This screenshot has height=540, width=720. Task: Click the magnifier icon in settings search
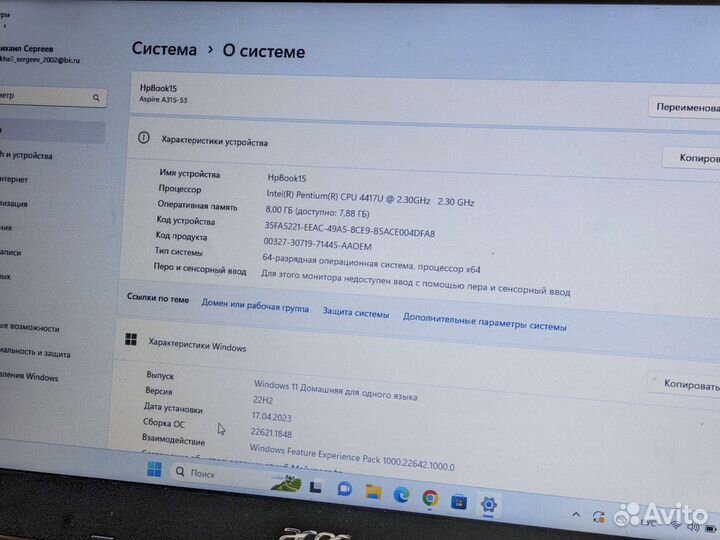[96, 97]
